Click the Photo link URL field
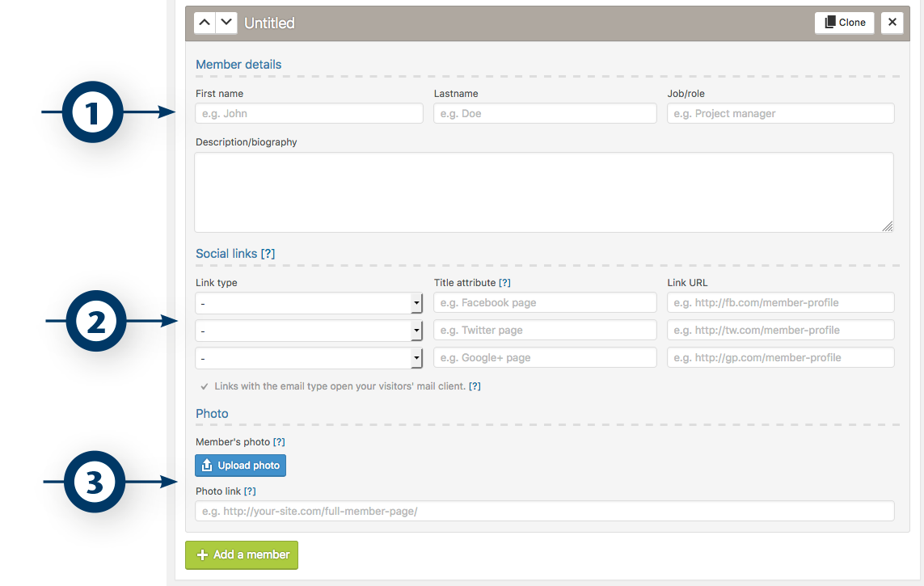This screenshot has width=924, height=586. coord(543,511)
